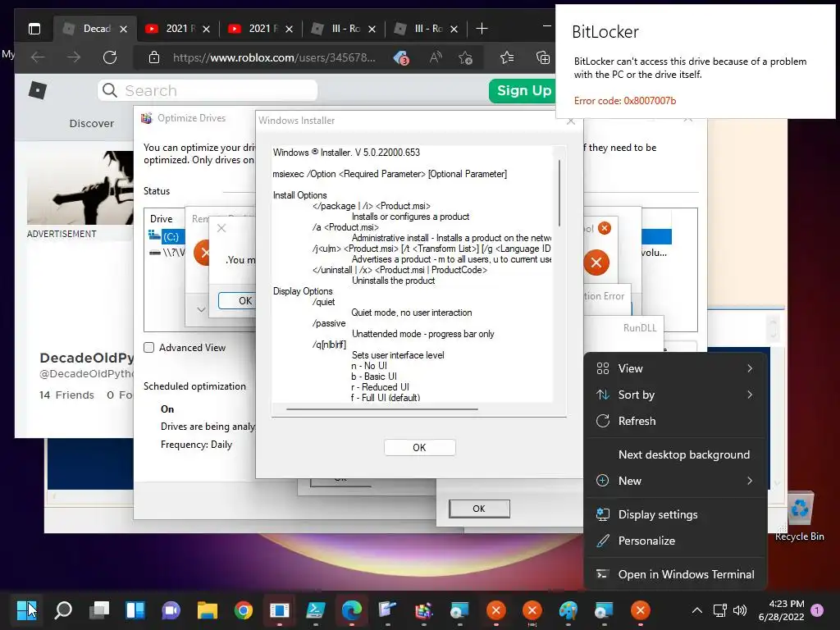Image resolution: width=840 pixels, height=630 pixels.
Task: View site info lock icon
Action: 153,57
